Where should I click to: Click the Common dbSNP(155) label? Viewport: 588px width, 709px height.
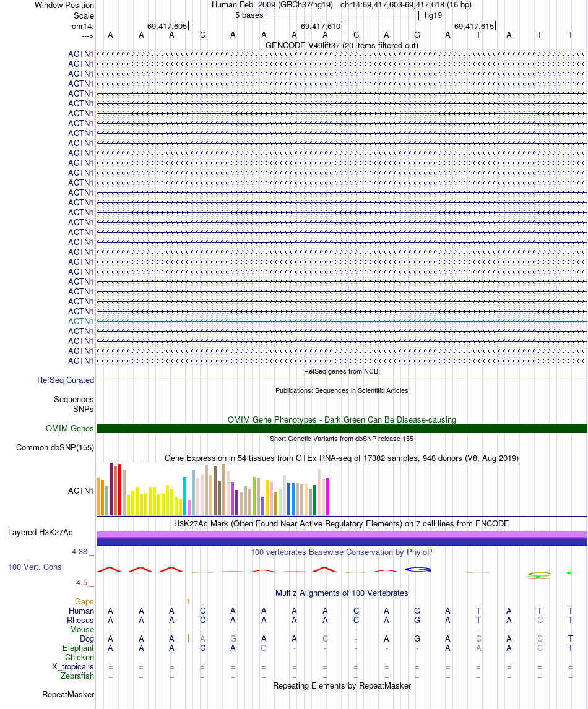pos(55,448)
